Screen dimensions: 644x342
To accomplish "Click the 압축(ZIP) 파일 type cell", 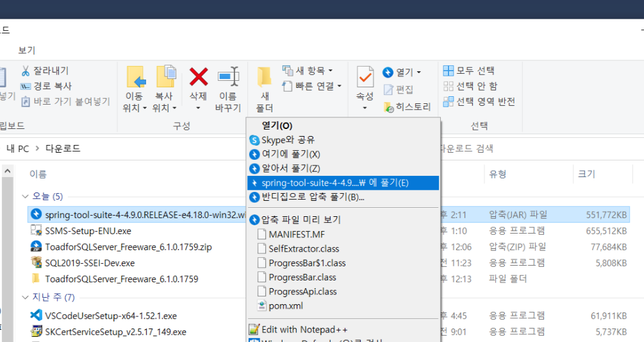I will [518, 247].
